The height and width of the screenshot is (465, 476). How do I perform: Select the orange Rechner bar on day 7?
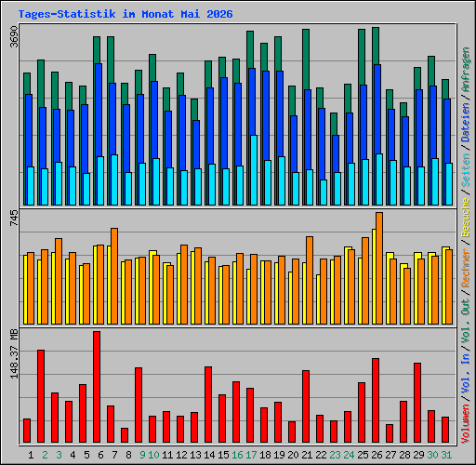pos(114,276)
